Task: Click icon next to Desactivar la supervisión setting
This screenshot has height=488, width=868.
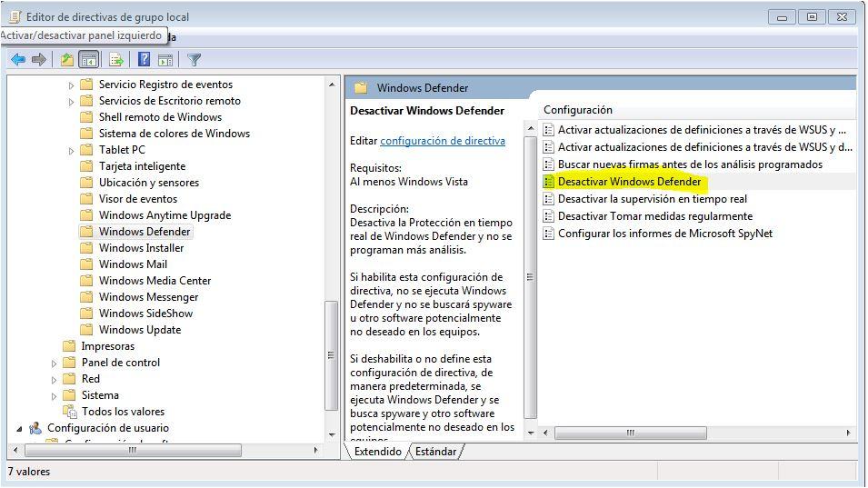Action: point(549,199)
